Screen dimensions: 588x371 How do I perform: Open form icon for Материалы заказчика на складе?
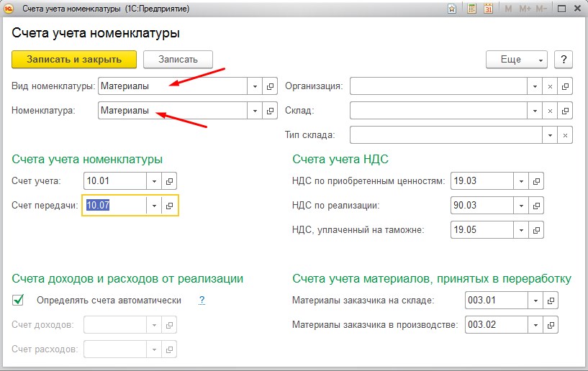coord(551,301)
